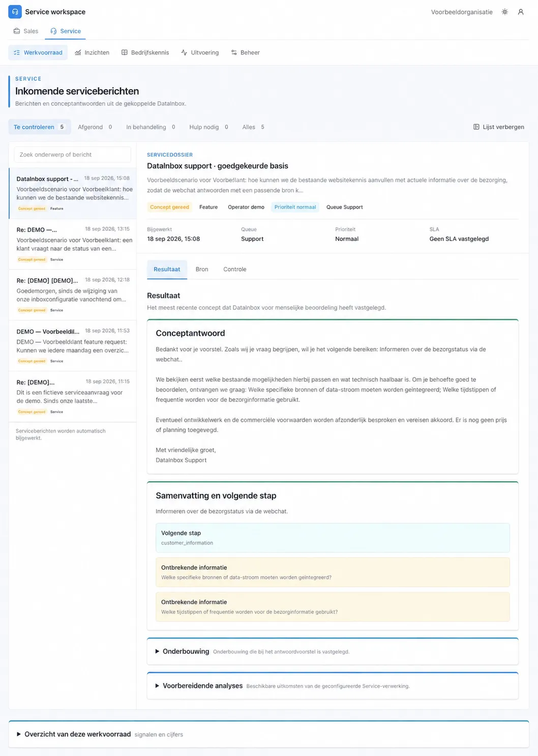
Task: Open Re: [DEMO] message from 11:15
Action: click(x=73, y=397)
